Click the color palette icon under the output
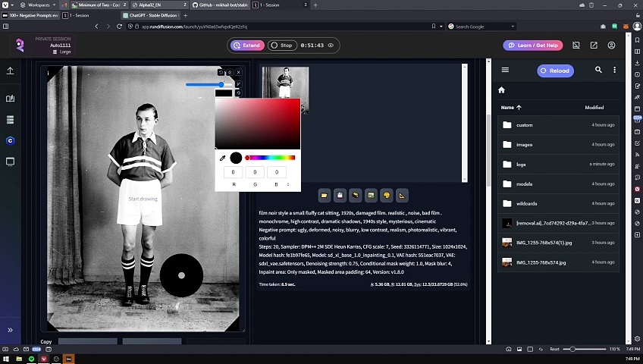This screenshot has width=643, height=364. point(387,195)
